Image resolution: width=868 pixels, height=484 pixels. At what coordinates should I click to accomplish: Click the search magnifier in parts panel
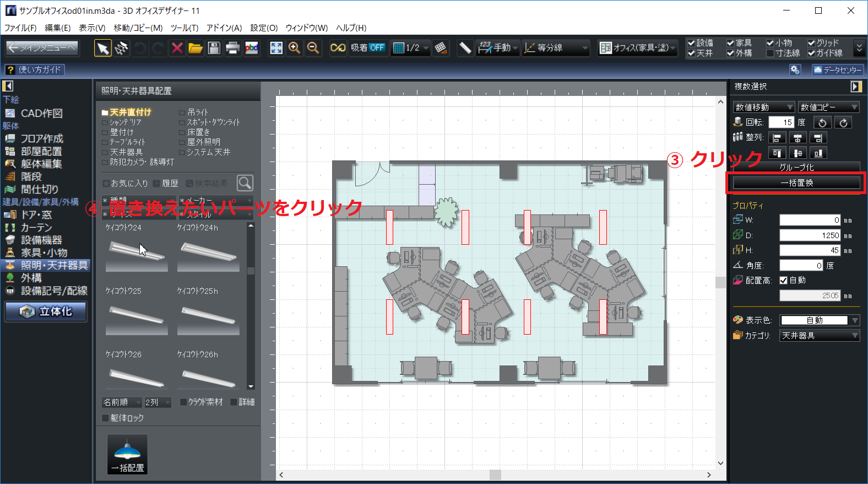[x=245, y=182]
